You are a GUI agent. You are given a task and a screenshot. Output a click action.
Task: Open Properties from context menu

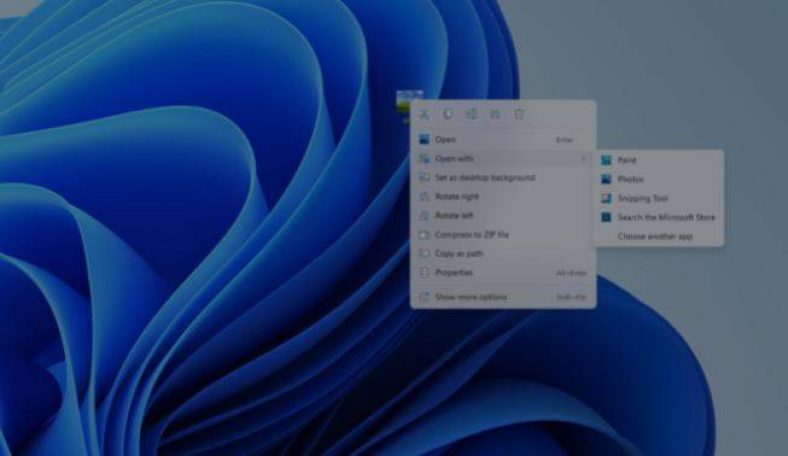[503, 273]
